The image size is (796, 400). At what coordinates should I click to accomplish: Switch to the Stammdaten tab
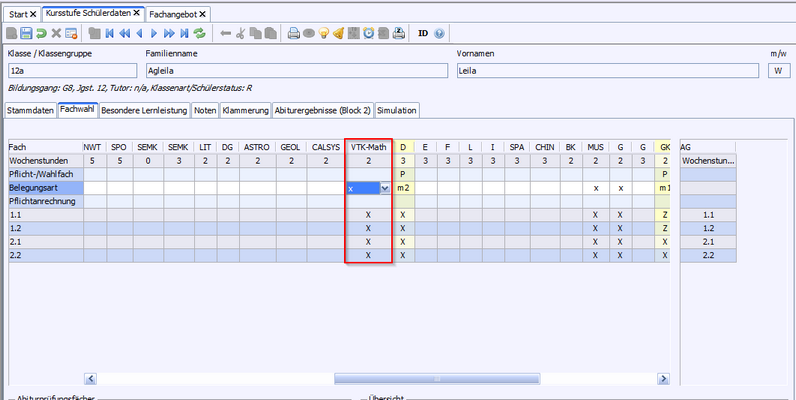coord(29,110)
